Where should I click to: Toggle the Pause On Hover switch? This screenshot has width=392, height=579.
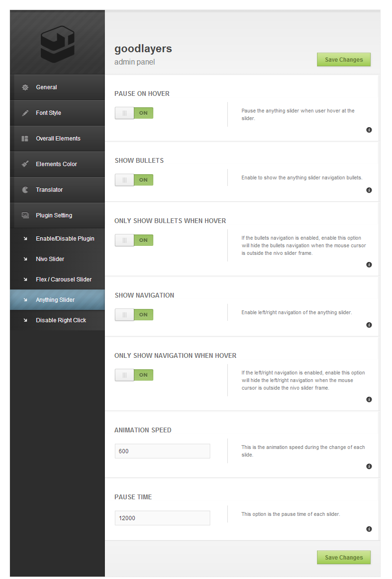click(x=134, y=113)
